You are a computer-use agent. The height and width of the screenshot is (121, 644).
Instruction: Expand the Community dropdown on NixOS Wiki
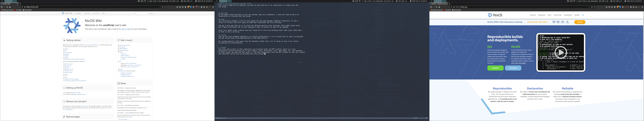[96, 13]
